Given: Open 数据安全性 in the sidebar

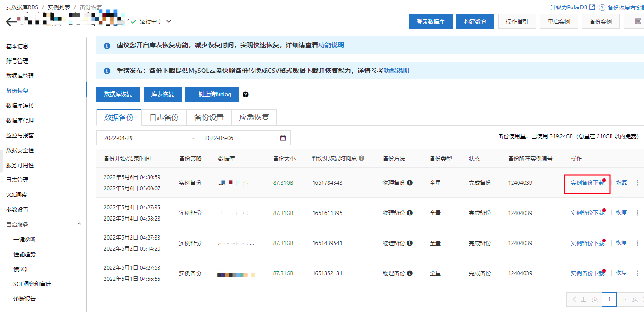Looking at the screenshot, I should click(20, 150).
